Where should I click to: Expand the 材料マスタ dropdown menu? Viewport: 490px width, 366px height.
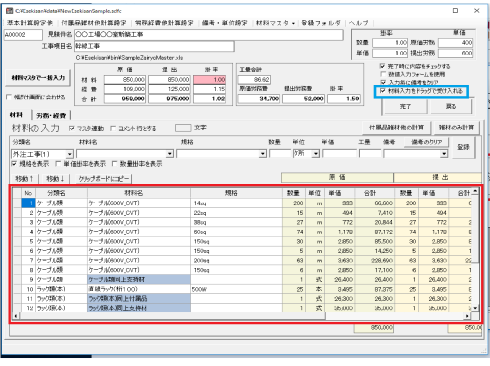(275, 23)
